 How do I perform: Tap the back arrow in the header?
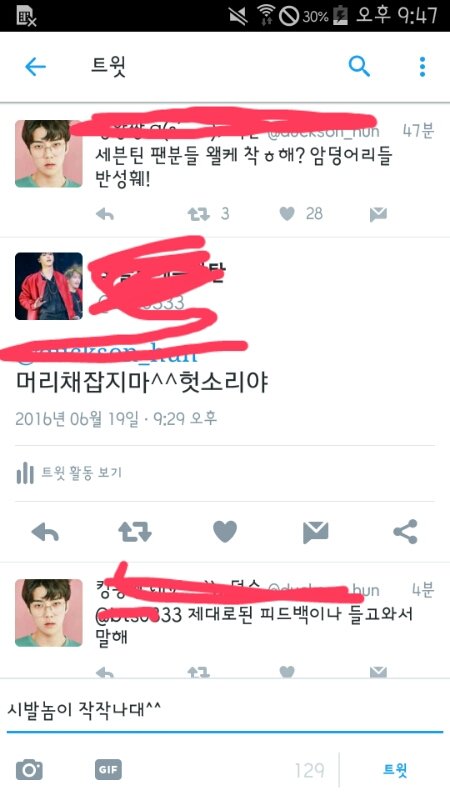tap(35, 67)
